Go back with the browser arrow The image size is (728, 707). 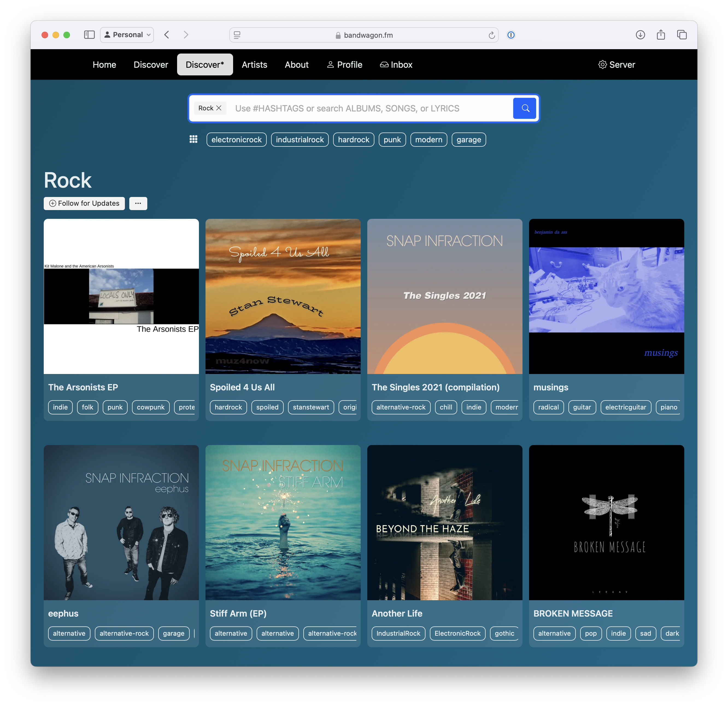pyautogui.click(x=167, y=35)
